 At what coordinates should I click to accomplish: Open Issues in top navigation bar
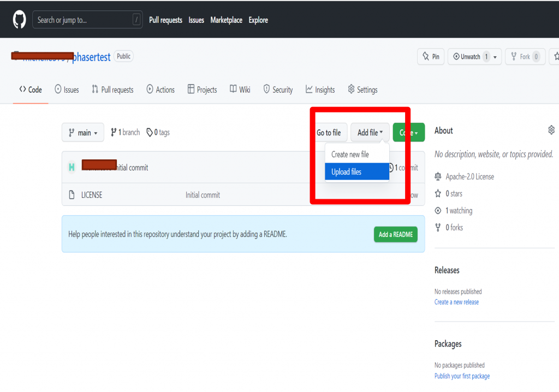coord(196,20)
